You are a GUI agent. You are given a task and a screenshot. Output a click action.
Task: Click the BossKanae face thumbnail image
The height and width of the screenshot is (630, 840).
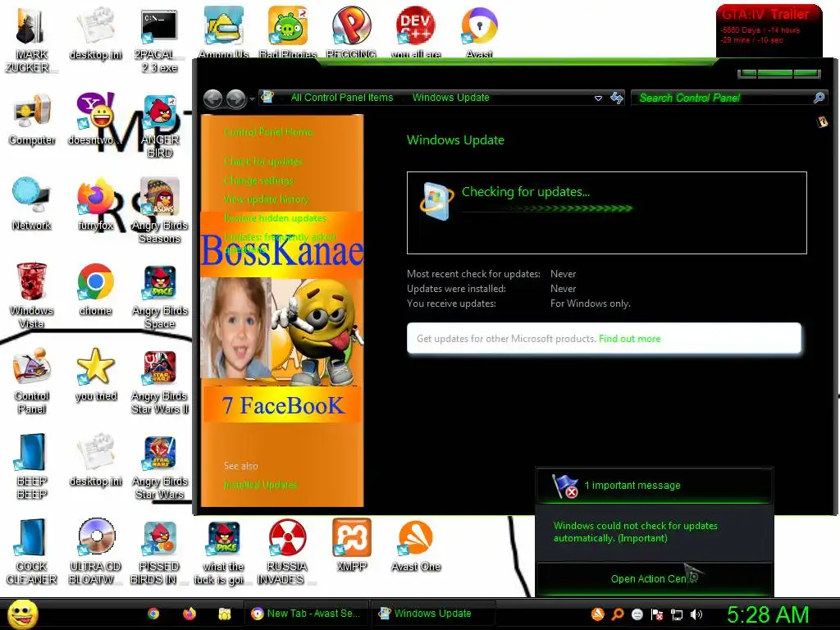[x=235, y=328]
